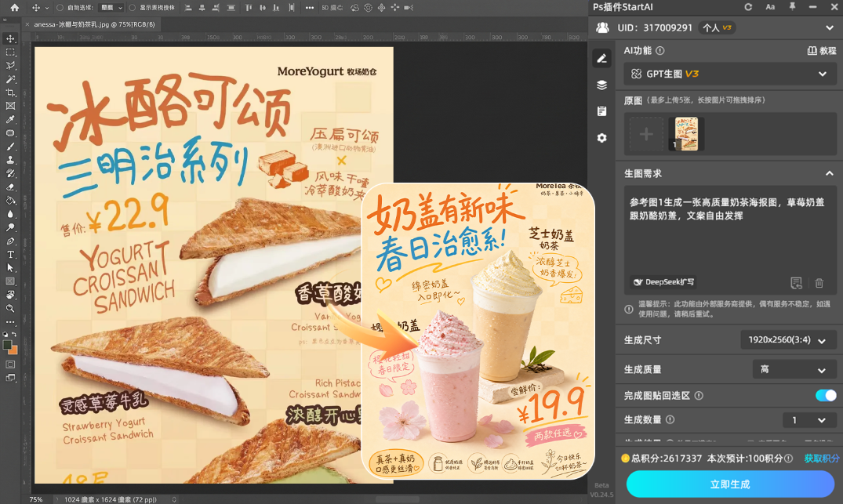The image size is (843, 504).
Task: Reset default foreground and background colors
Action: [x=5, y=334]
